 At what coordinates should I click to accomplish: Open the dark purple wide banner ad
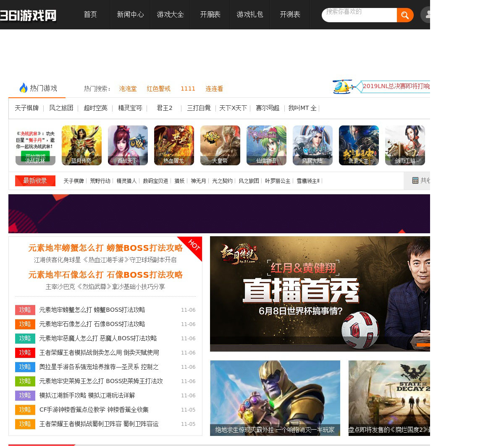coord(219,214)
